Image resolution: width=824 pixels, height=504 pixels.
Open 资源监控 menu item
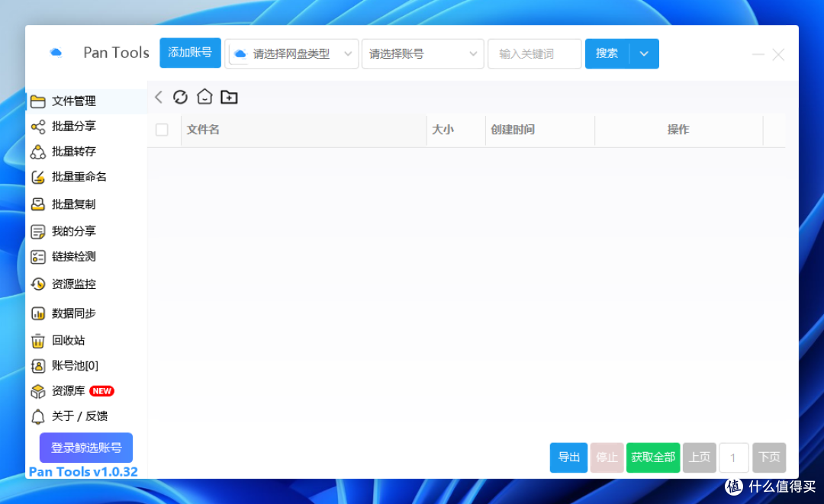(x=86, y=284)
